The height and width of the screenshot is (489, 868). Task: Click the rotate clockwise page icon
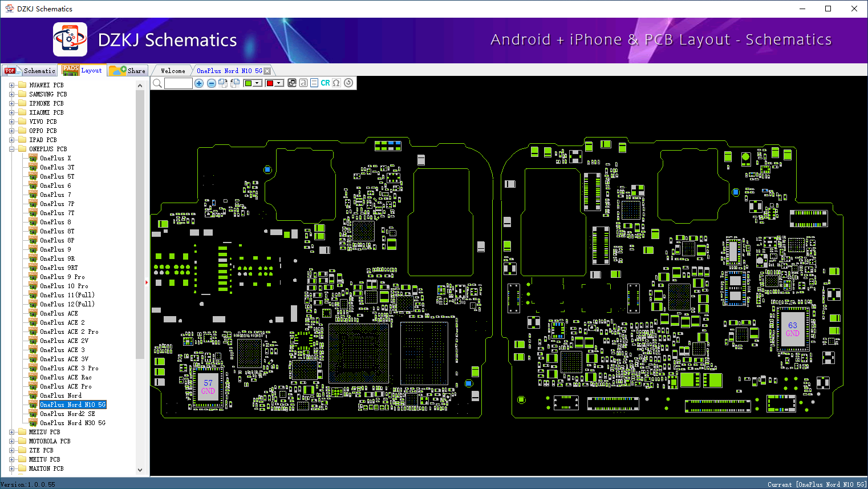click(223, 83)
